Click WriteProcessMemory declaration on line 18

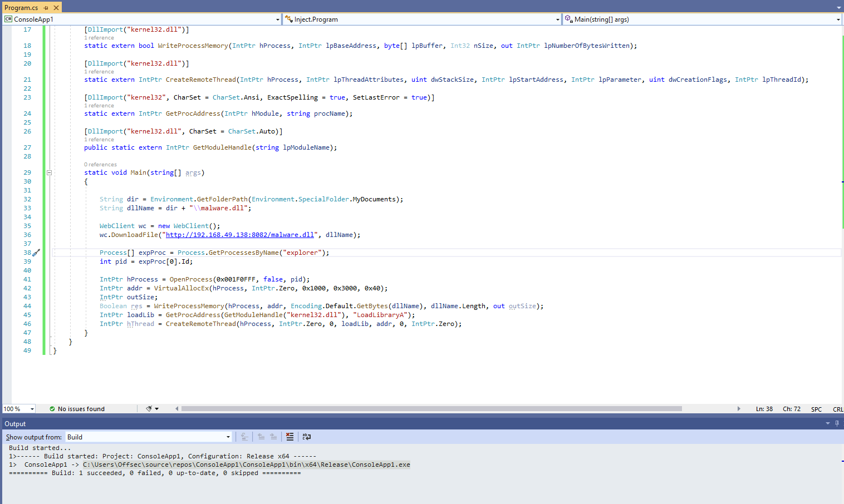pyautogui.click(x=193, y=46)
